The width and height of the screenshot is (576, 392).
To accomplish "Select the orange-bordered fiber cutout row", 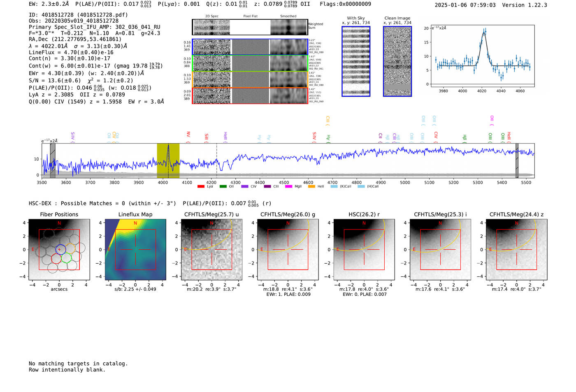I will point(250,79).
